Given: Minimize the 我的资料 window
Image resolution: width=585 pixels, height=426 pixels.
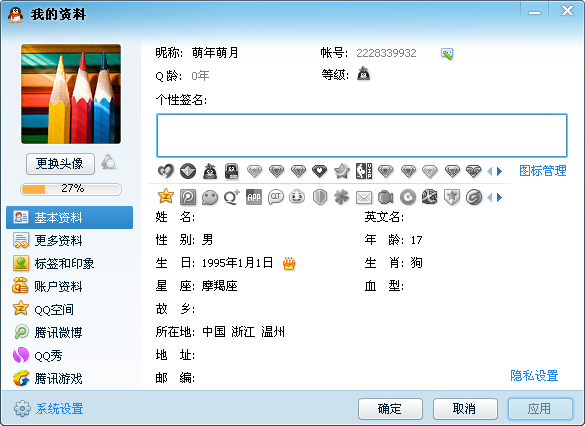Looking at the screenshot, I should pyautogui.click(x=534, y=12).
